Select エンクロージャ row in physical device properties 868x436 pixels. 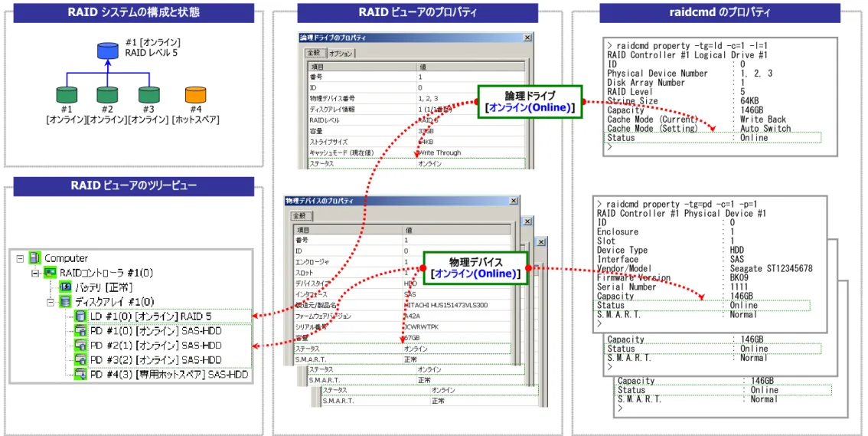point(403,261)
